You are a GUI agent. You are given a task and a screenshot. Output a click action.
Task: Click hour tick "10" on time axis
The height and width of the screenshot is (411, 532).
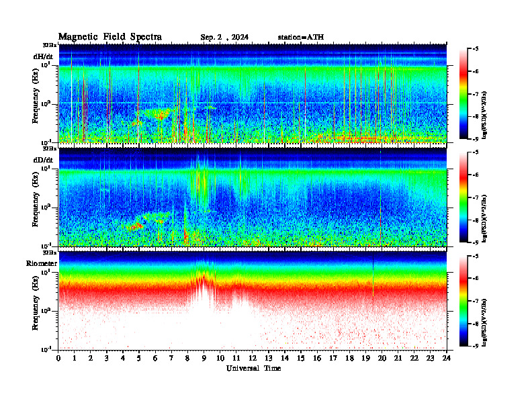220,359
